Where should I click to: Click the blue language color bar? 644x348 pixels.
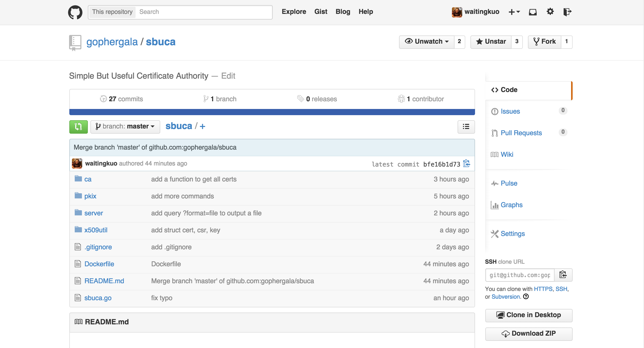click(272, 112)
